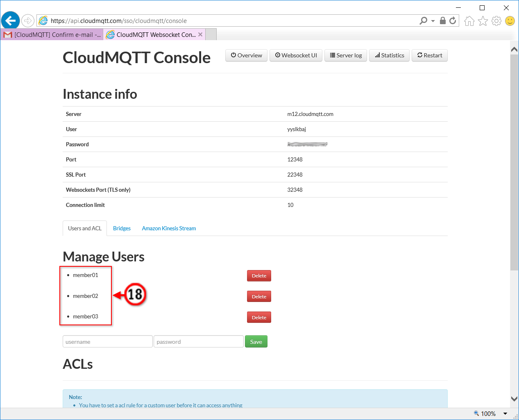Switch to the CloudMQTT Confirm e-mail tab

click(52, 35)
